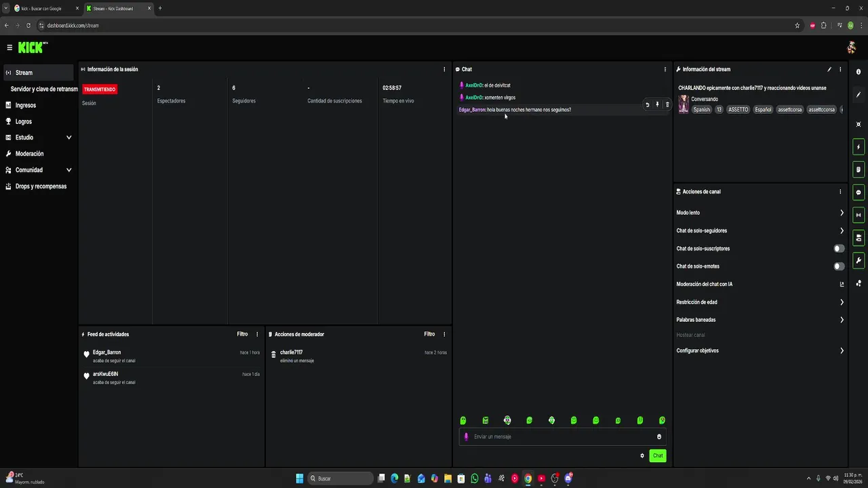Open the options menu of Acciones de moderador
This screenshot has height=488, width=868.
click(x=444, y=334)
